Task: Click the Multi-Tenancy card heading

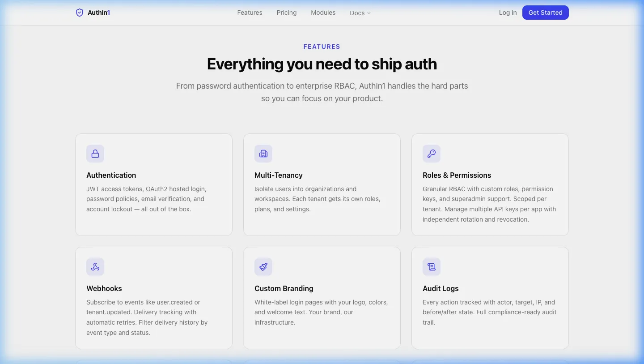Action: [279, 175]
